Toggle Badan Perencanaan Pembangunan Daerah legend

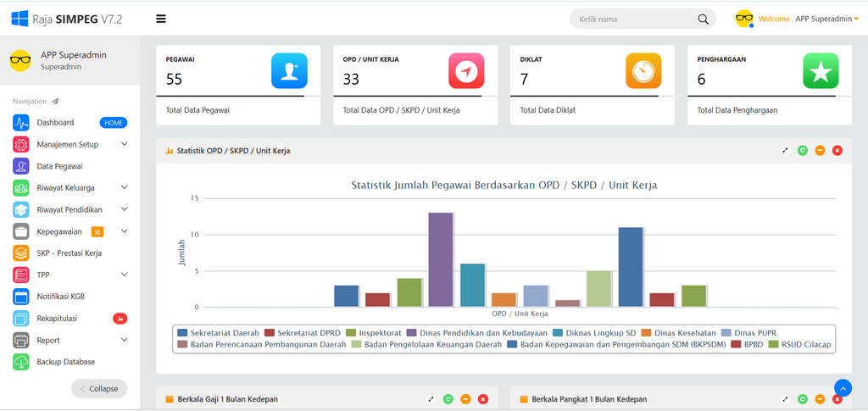click(x=262, y=344)
